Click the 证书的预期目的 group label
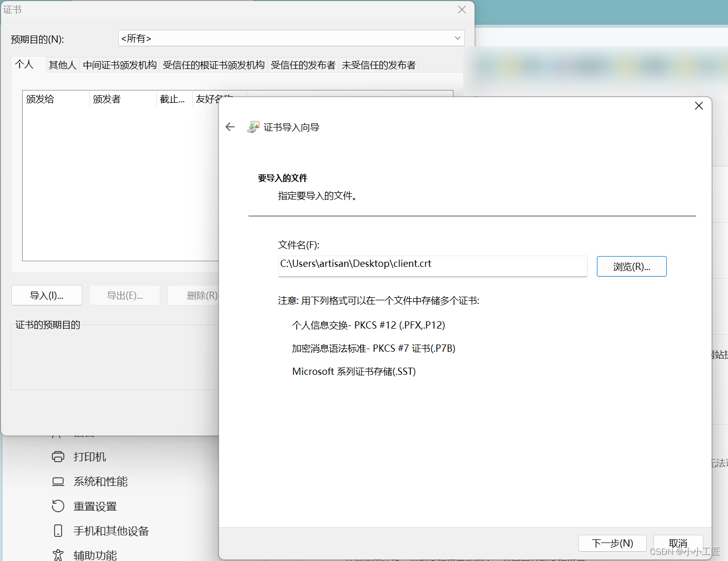 pos(48,324)
